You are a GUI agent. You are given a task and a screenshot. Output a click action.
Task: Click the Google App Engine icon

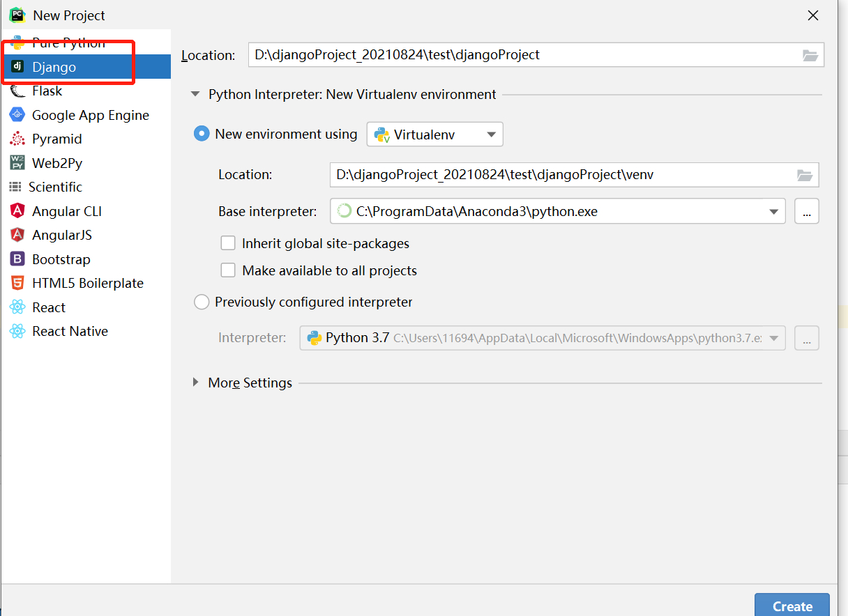coord(17,115)
